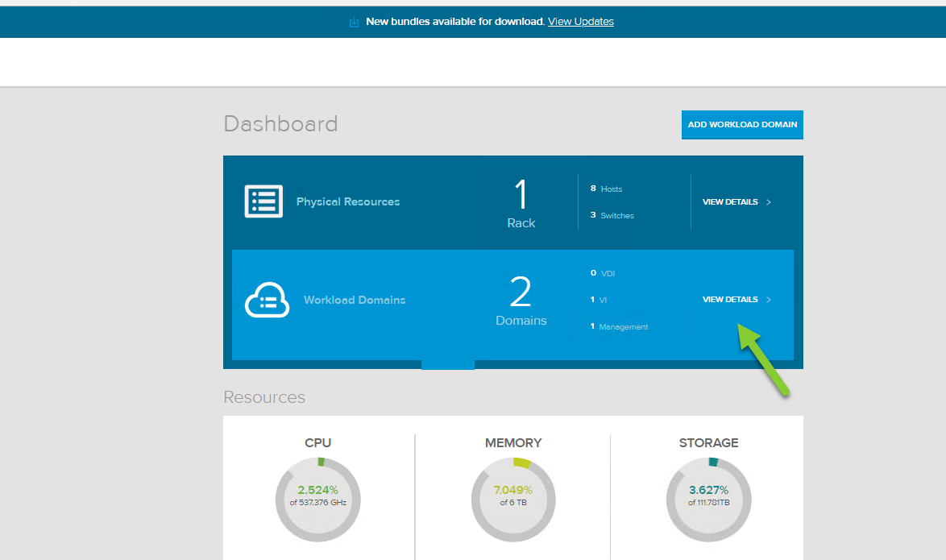Open View Updates for new bundles
This screenshot has width=946, height=560.
(x=580, y=21)
